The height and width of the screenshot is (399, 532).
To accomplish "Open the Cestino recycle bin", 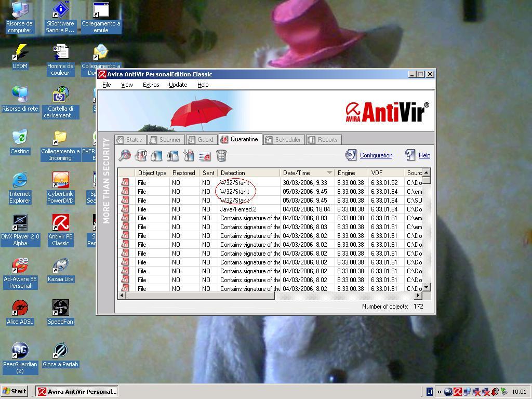I will pos(20,142).
